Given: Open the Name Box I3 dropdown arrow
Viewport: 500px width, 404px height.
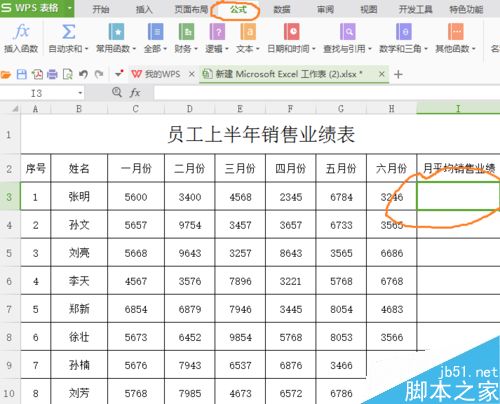Looking at the screenshot, I should tap(80, 93).
